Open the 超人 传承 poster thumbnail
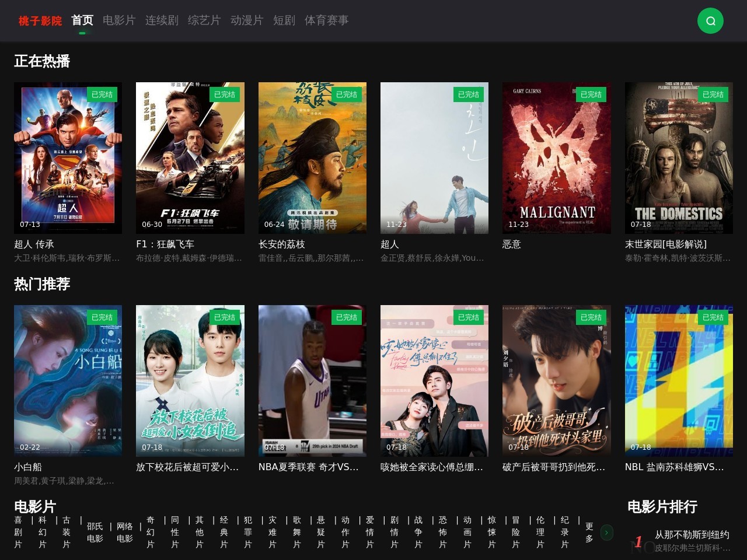This screenshot has height=560, width=747. [68, 158]
